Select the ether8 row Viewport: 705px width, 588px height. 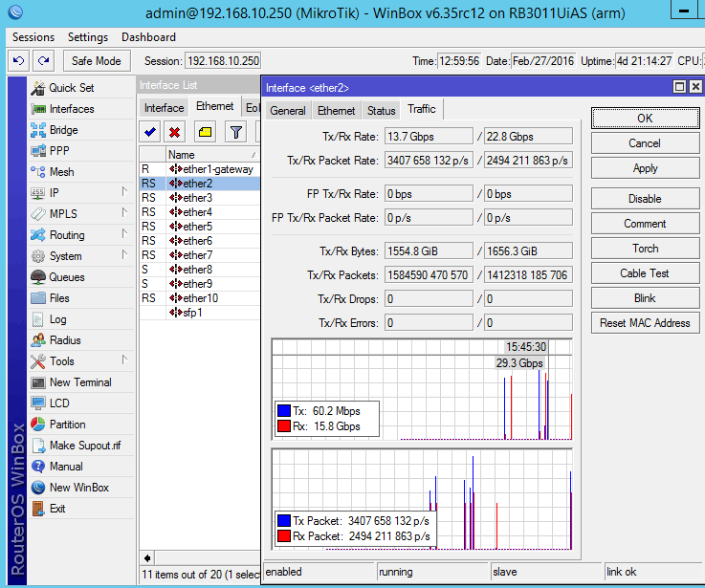tap(200, 270)
